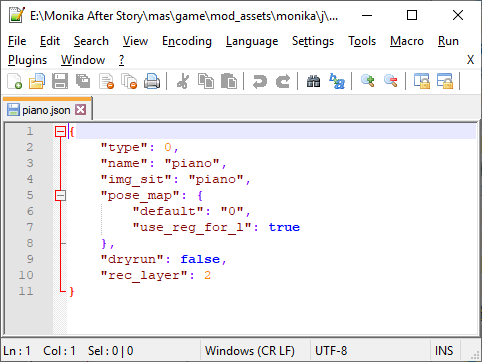Click the New file toolbar icon

(x=15, y=81)
